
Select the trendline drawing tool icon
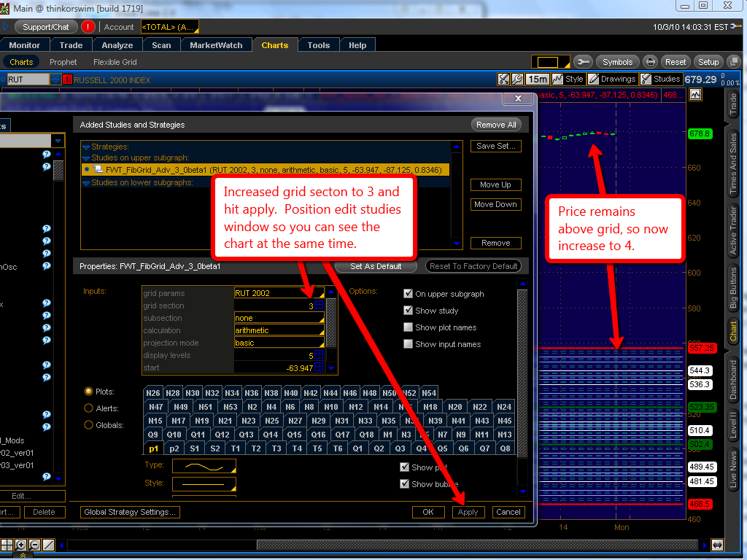tap(49, 545)
